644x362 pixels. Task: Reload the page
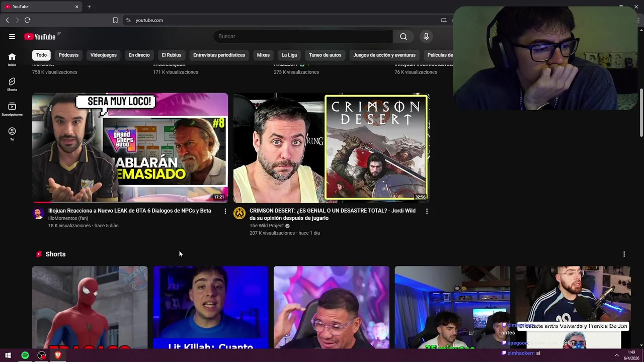(27, 20)
